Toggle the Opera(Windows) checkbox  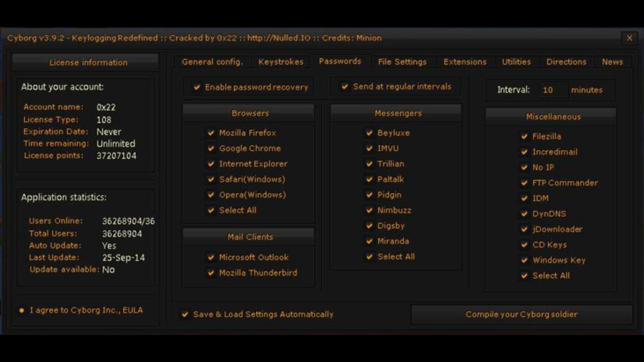pyautogui.click(x=211, y=195)
